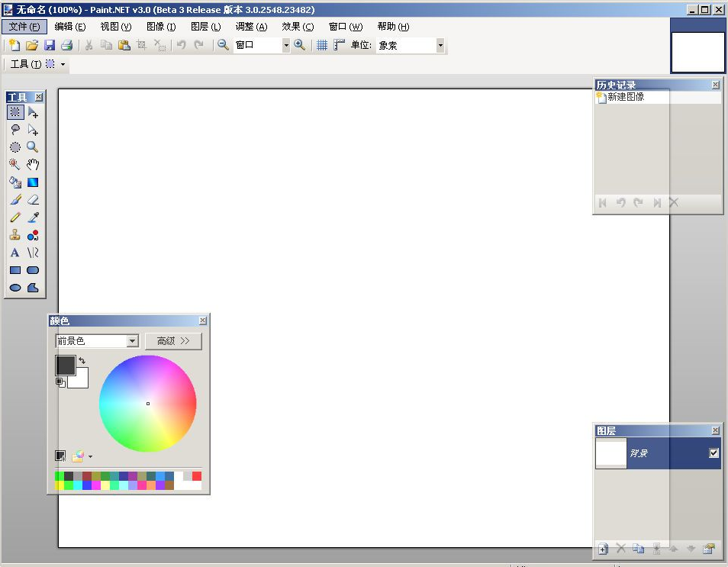Click the dark foreground color swatch

[x=66, y=366]
